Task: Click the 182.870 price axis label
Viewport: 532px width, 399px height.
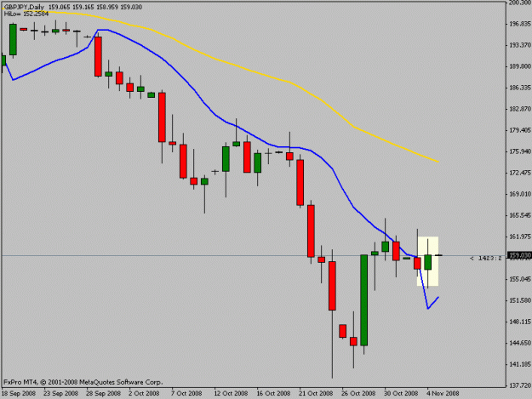Action: (x=520, y=109)
